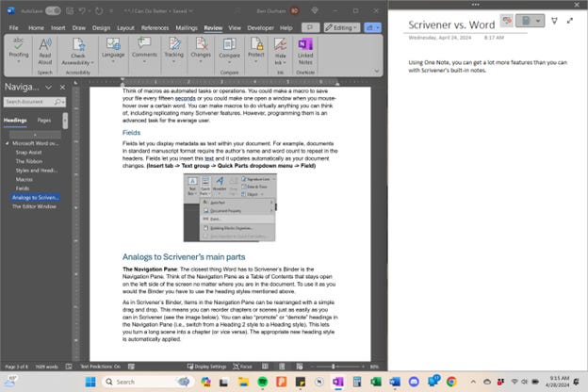Click the zoom in plus button
This screenshot has height=392, width=588.
[363, 367]
